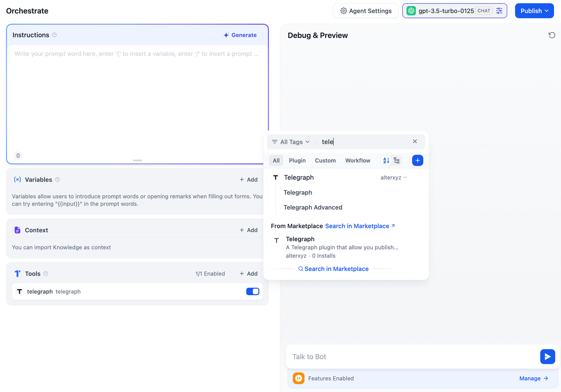The width and height of the screenshot is (561, 392).
Task: Clear the tool search with X icon
Action: click(x=415, y=141)
